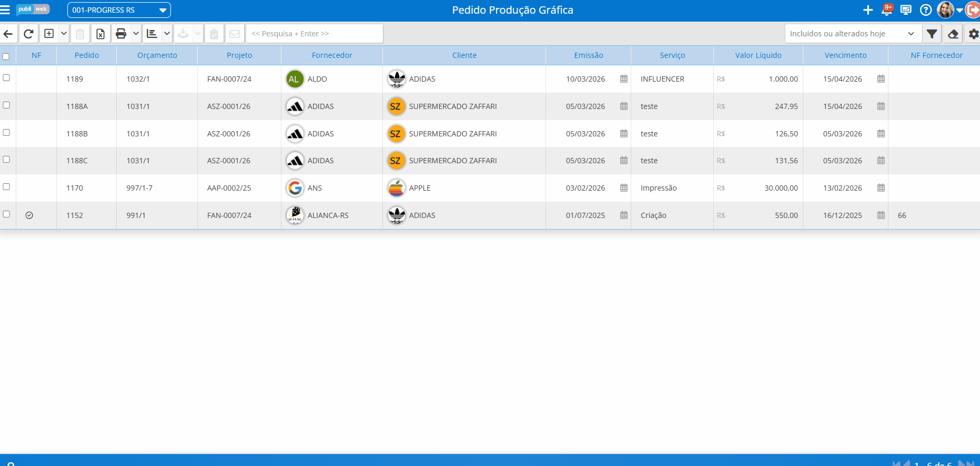Click the back arrow icon

[8, 34]
